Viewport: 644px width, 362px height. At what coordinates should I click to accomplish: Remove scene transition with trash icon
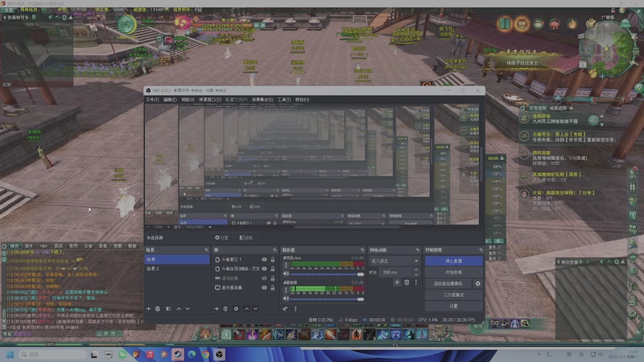(x=407, y=282)
